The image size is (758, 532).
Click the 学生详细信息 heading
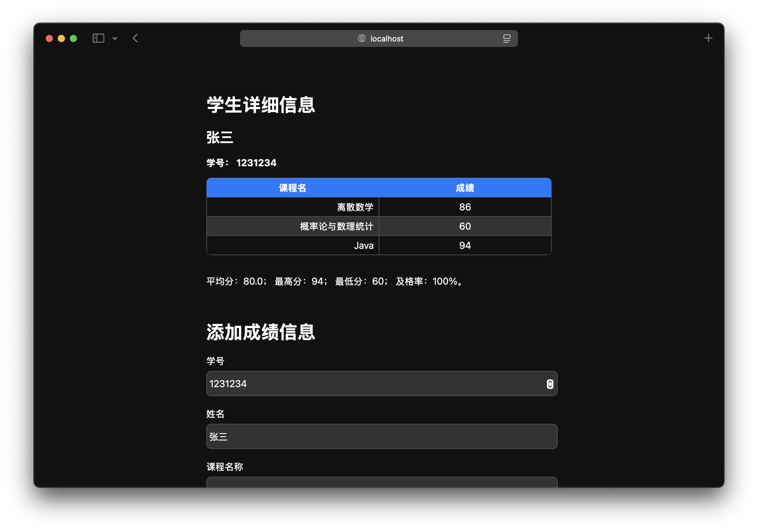[261, 105]
